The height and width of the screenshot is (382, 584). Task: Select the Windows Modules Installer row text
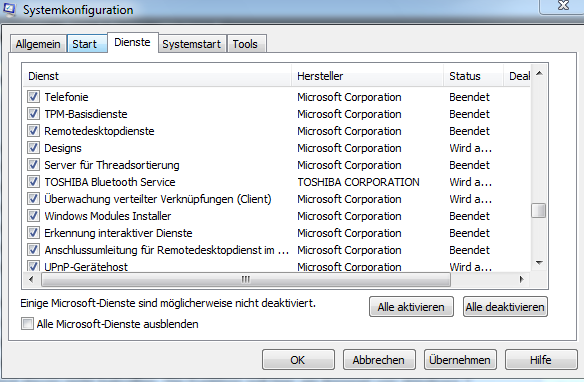pos(108,216)
